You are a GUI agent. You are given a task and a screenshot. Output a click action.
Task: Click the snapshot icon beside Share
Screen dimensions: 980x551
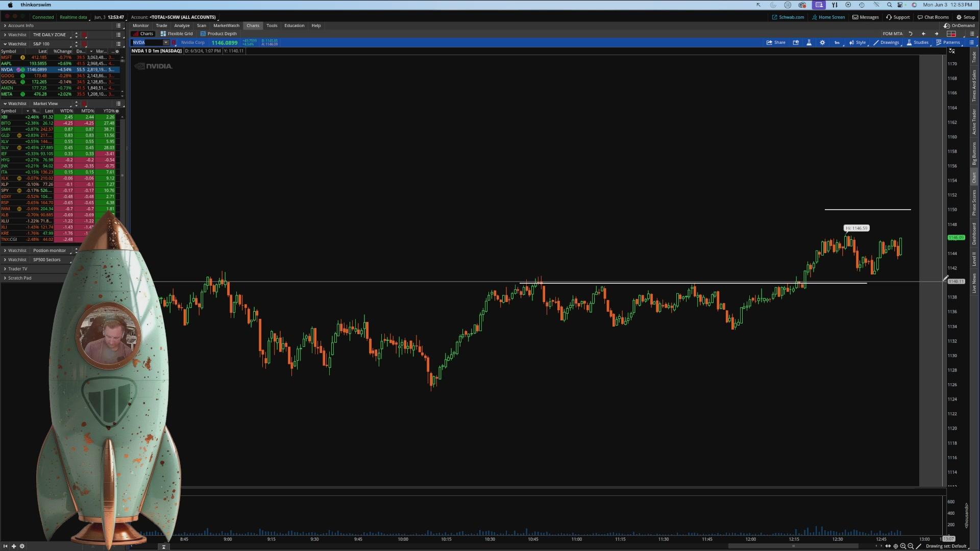click(796, 42)
